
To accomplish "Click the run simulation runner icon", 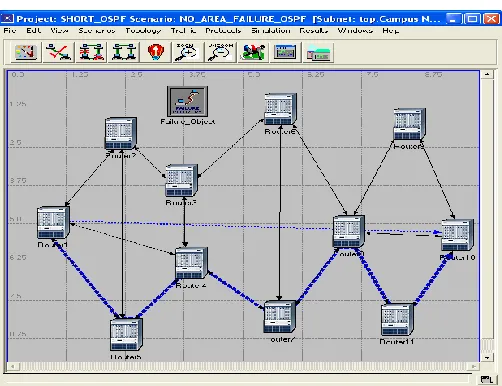I will pyautogui.click(x=253, y=52).
